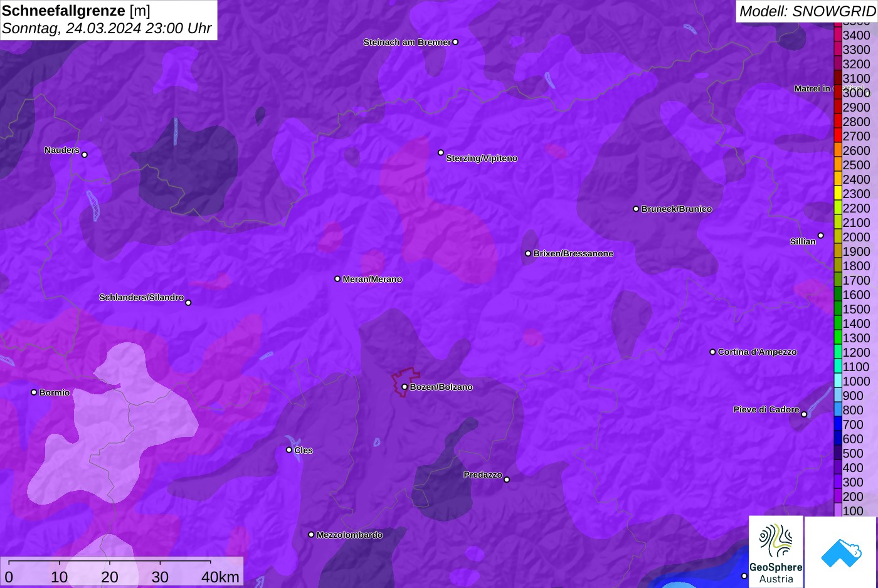This screenshot has height=588, width=878.
Task: Click the blue cloud arrow logo
Action: click(x=841, y=552)
